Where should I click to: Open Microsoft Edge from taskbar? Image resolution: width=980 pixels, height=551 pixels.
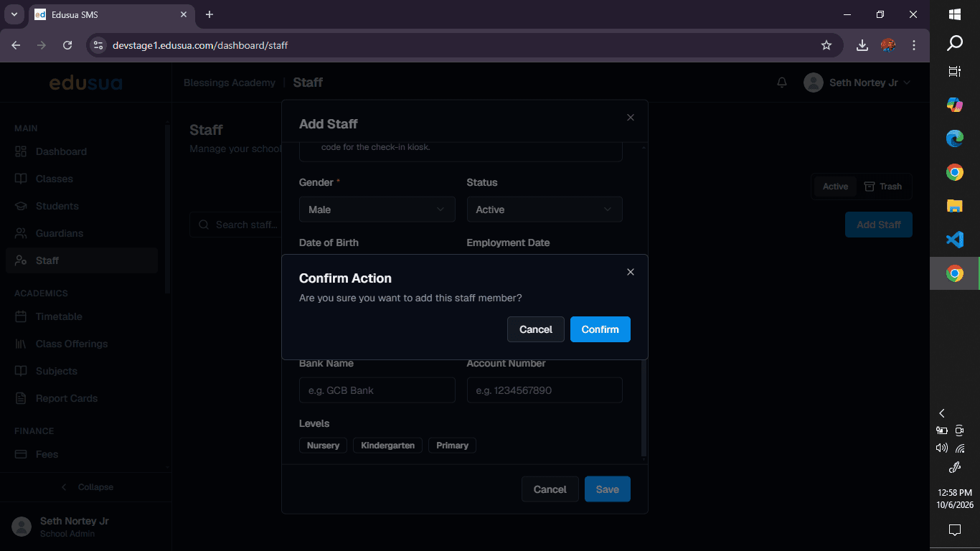pyautogui.click(x=954, y=138)
